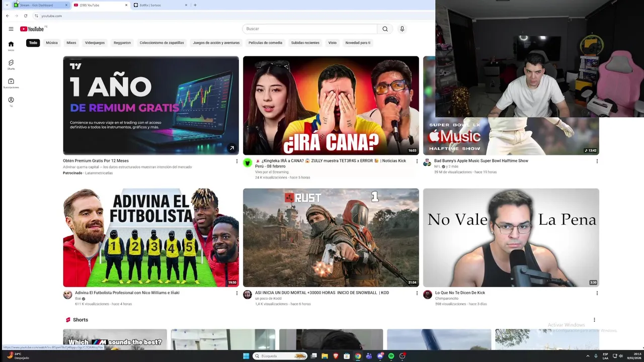Open 'Lo Que No Te Dicen De Kick' title
The image size is (644, 362).
click(x=460, y=293)
